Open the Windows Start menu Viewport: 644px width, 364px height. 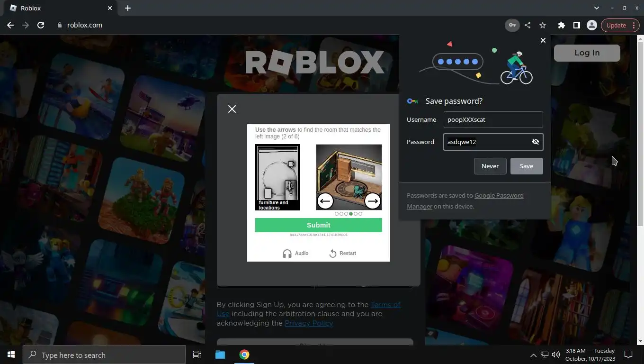[x=11, y=355]
